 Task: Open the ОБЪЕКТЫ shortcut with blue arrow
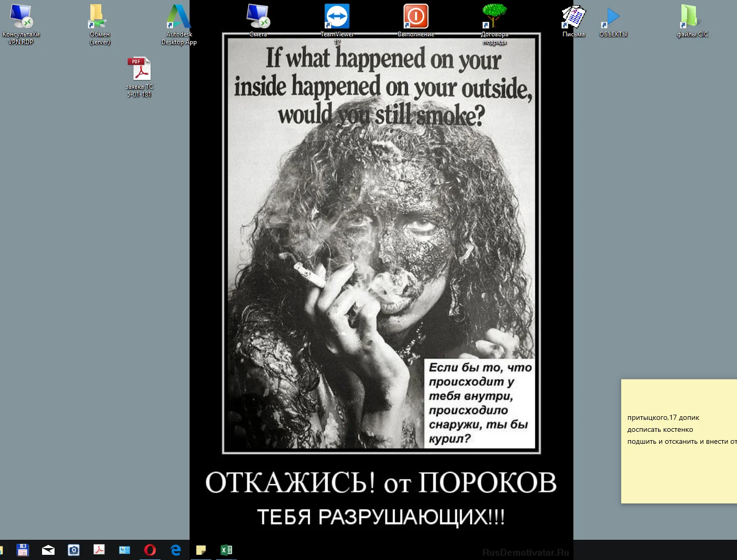pos(613,17)
